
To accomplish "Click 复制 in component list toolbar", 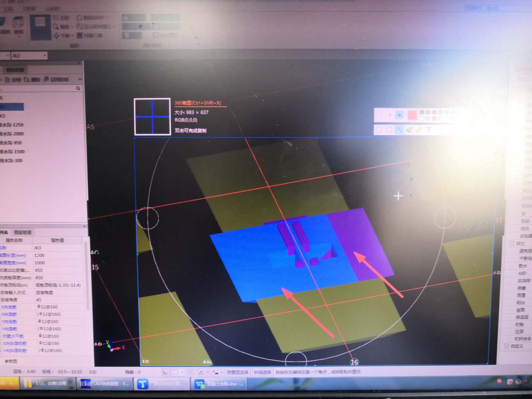I will click(x=13, y=79).
